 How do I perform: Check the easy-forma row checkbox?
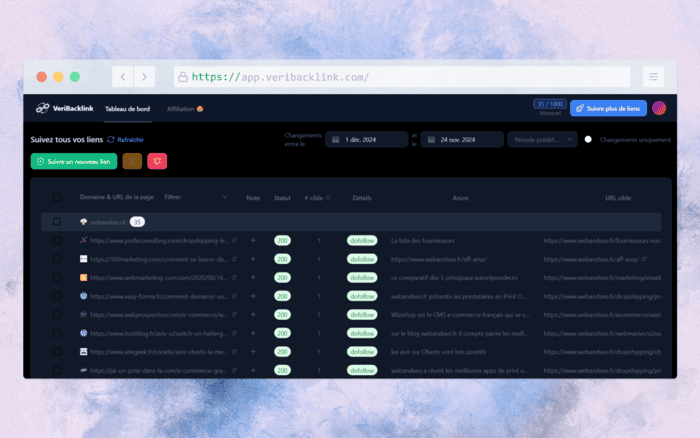pos(57,296)
